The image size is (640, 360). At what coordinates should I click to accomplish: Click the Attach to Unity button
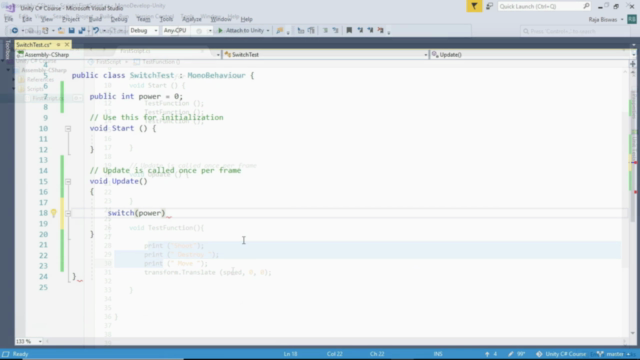[x=241, y=31]
